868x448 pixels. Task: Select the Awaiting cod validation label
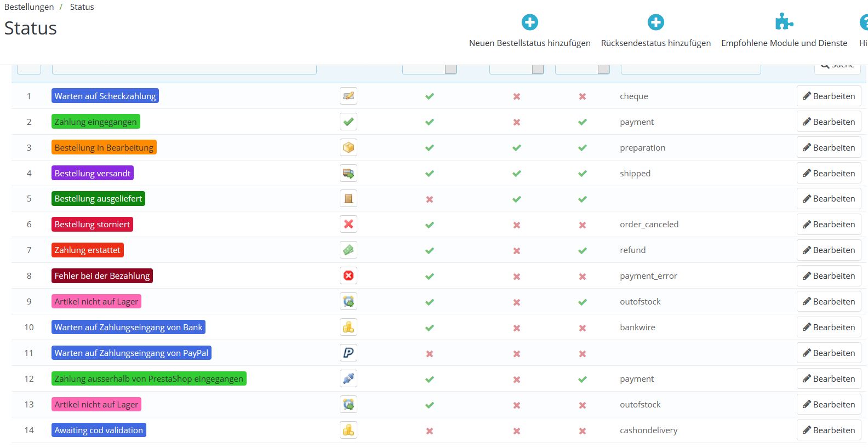click(x=99, y=430)
